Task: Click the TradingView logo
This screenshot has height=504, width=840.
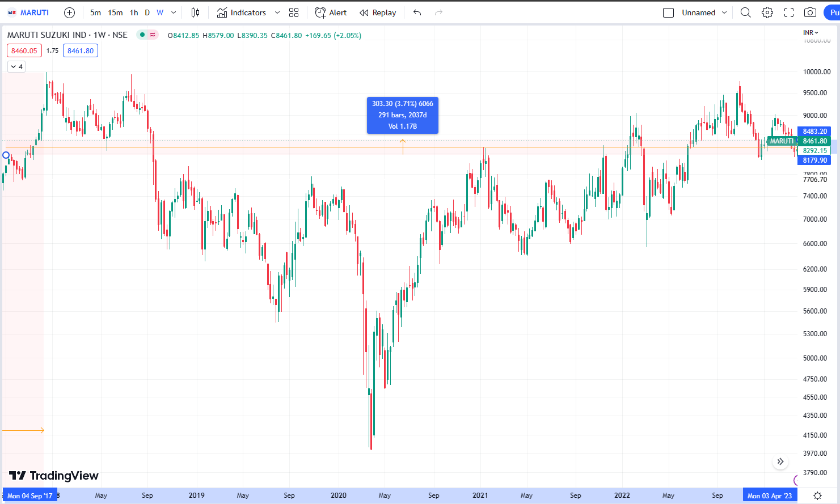Action: (x=54, y=476)
